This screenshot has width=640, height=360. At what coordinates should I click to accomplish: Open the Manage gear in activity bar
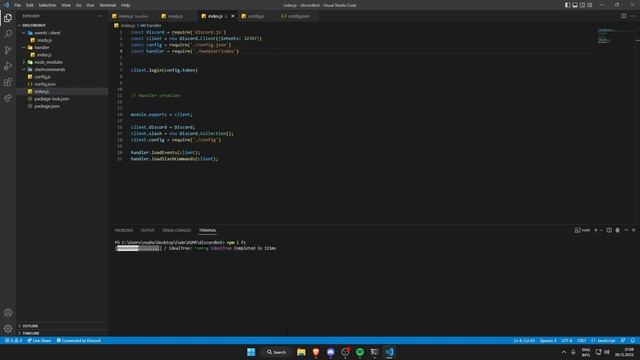point(8,329)
